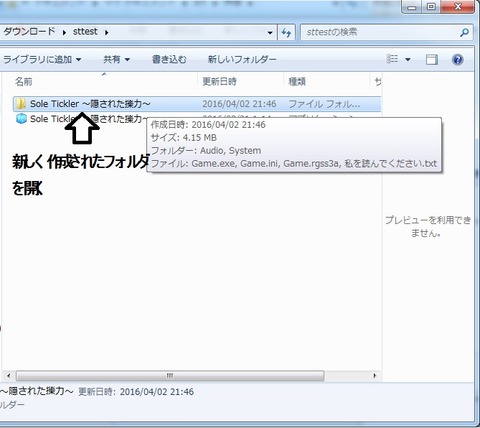Toggle the preview pane button
Image resolution: width=480 pixels, height=428 pixels.
432,60
